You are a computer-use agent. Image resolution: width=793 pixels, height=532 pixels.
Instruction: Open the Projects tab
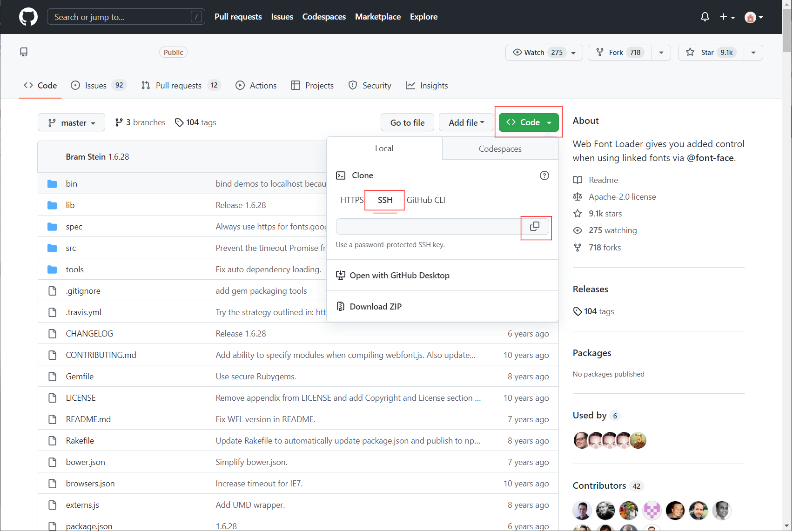point(312,86)
